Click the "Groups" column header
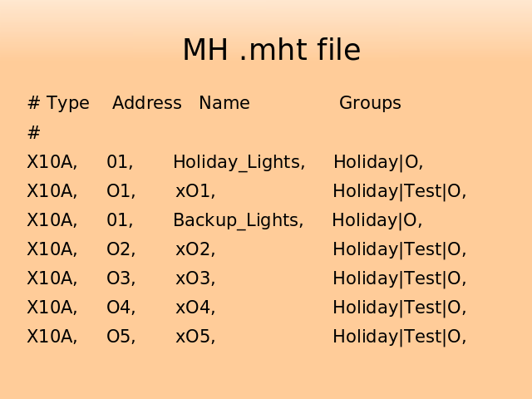The width and height of the screenshot is (532, 399). (370, 104)
